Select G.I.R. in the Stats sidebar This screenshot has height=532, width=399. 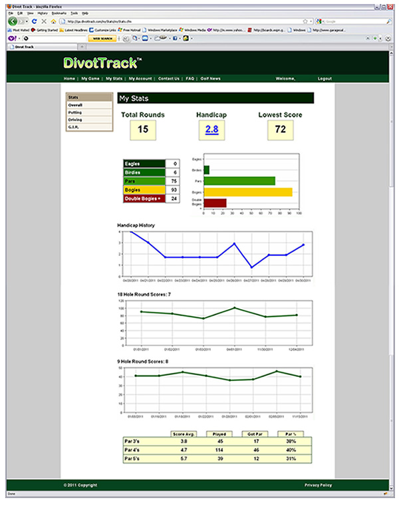[74, 127]
